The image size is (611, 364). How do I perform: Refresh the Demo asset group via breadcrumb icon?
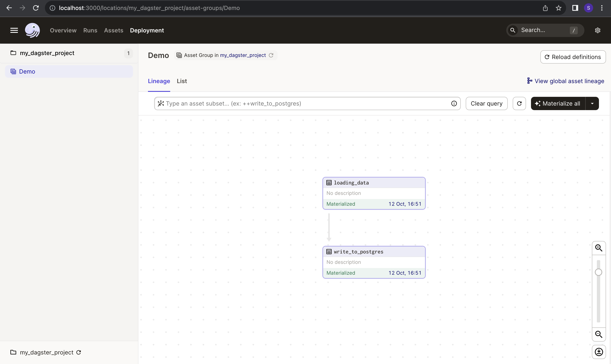click(271, 55)
